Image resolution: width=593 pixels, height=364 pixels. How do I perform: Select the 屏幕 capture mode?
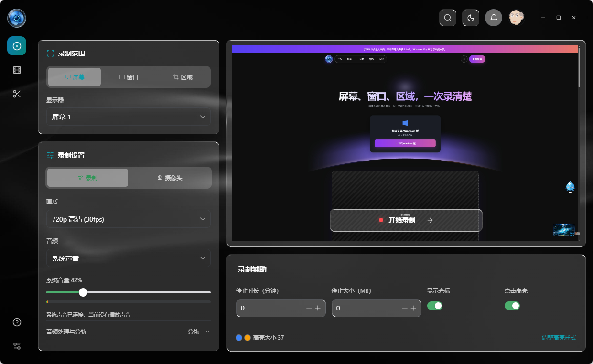coord(75,77)
